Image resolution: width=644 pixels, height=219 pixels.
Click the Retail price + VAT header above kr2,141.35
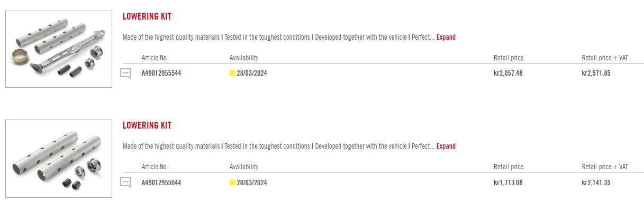(605, 167)
